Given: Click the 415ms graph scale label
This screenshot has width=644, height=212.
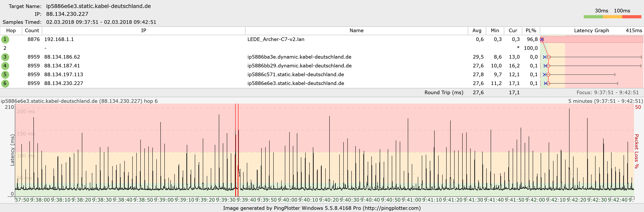Looking at the screenshot, I should pyautogui.click(x=634, y=30).
